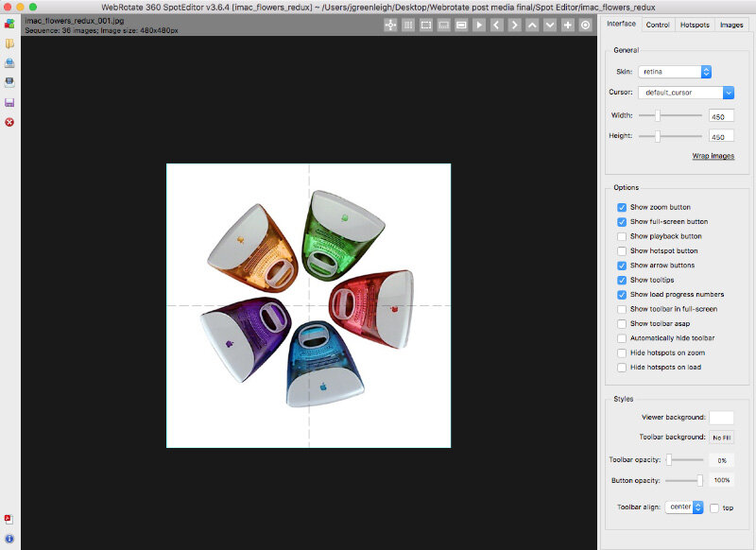
Task: Click the down arrow row button
Action: click(550, 26)
